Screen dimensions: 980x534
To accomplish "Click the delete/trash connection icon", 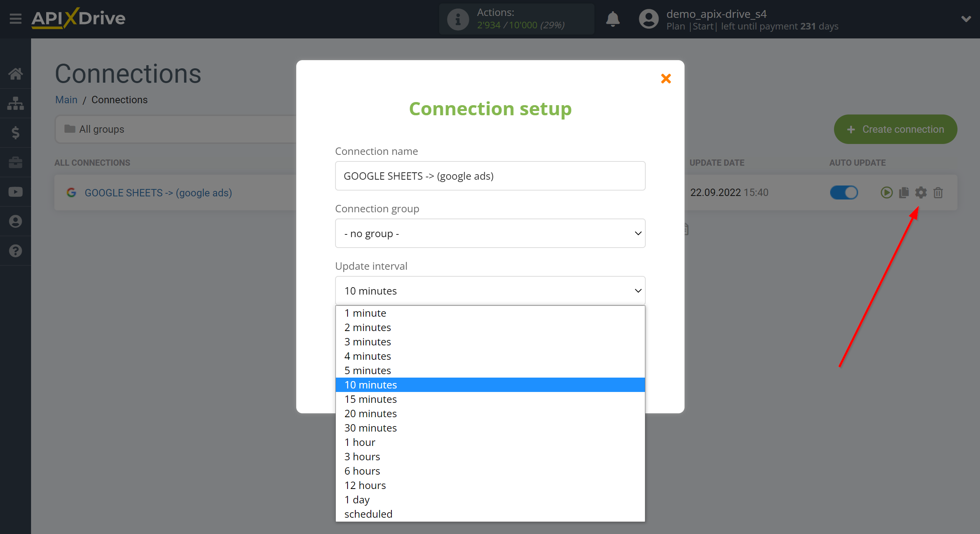I will point(937,193).
